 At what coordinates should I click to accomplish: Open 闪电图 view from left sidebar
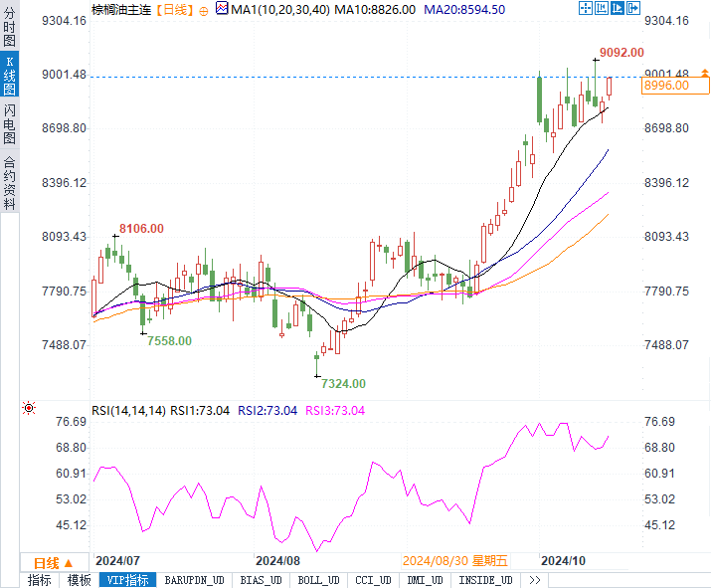coord(9,124)
